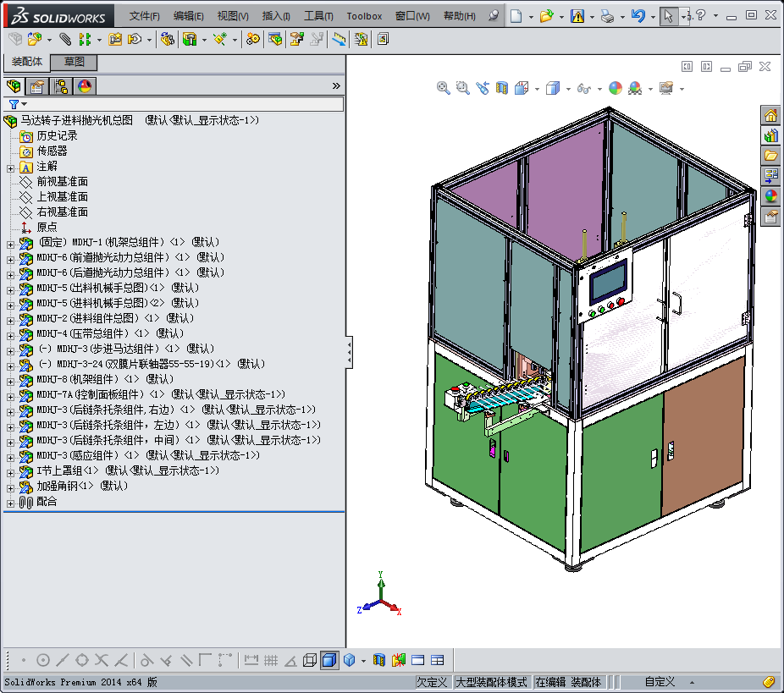This screenshot has height=693, width=784.
Task: Expand panel tabs with double chevron
Action: coord(336,86)
